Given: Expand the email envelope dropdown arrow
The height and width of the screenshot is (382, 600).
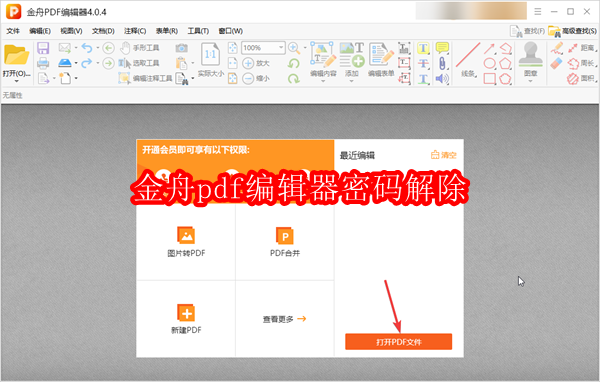Looking at the screenshot, I should click(76, 48).
